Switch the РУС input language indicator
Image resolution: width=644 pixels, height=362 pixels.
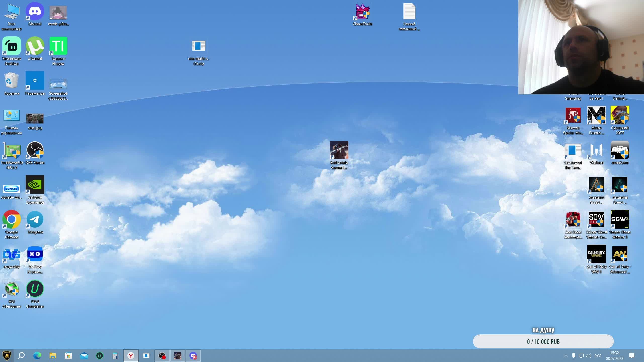598,356
